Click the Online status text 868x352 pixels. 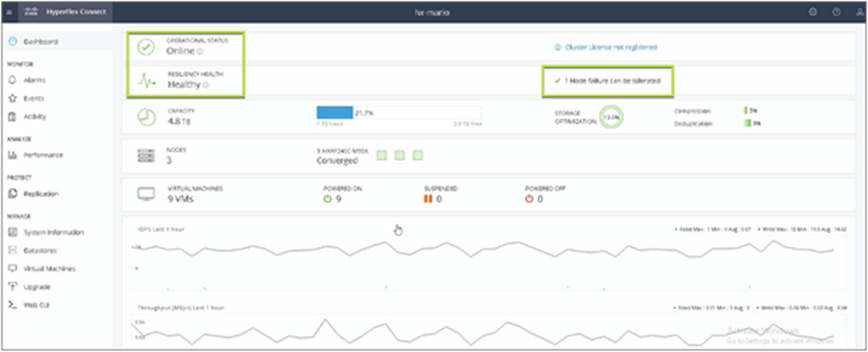pos(181,51)
